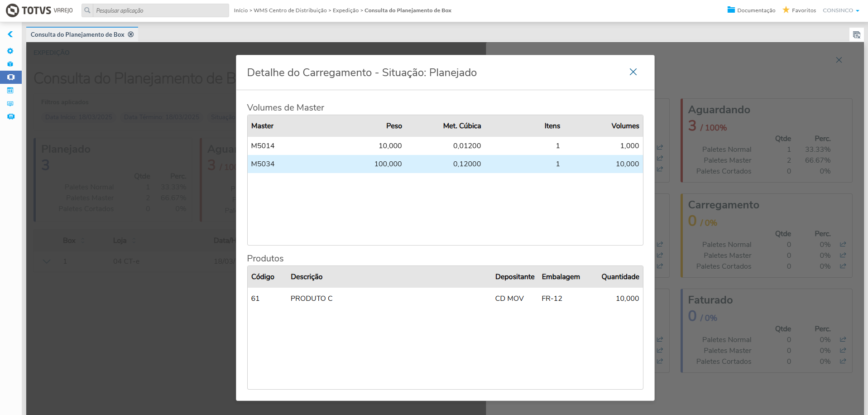Click the Favoritos star icon
868x415 pixels.
click(x=786, y=10)
